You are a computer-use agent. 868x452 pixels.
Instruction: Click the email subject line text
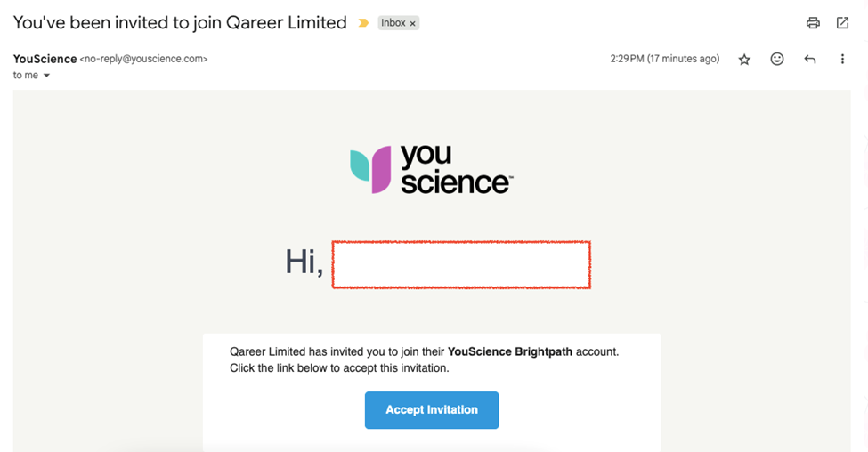click(180, 22)
